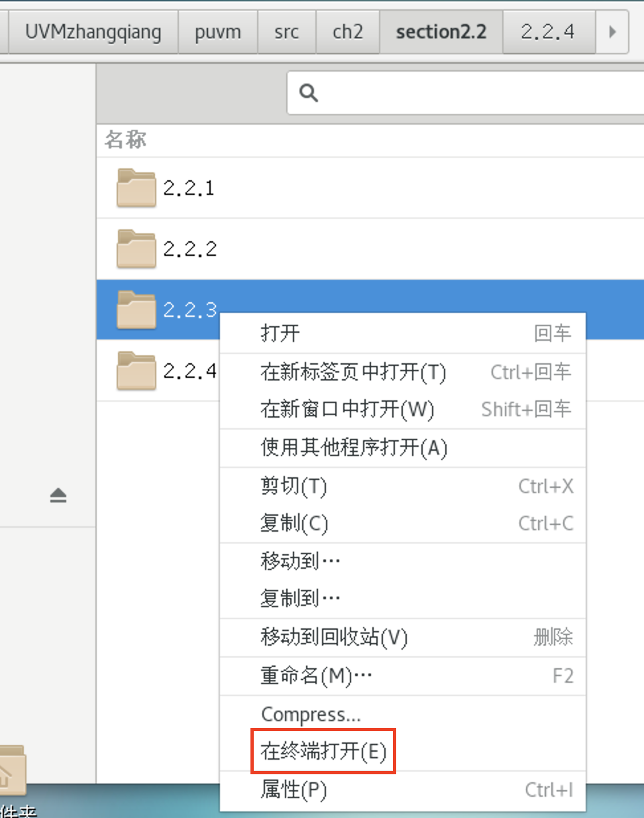Expand the breadcrumb overflow arrow
The width and height of the screenshot is (644, 818).
(611, 31)
